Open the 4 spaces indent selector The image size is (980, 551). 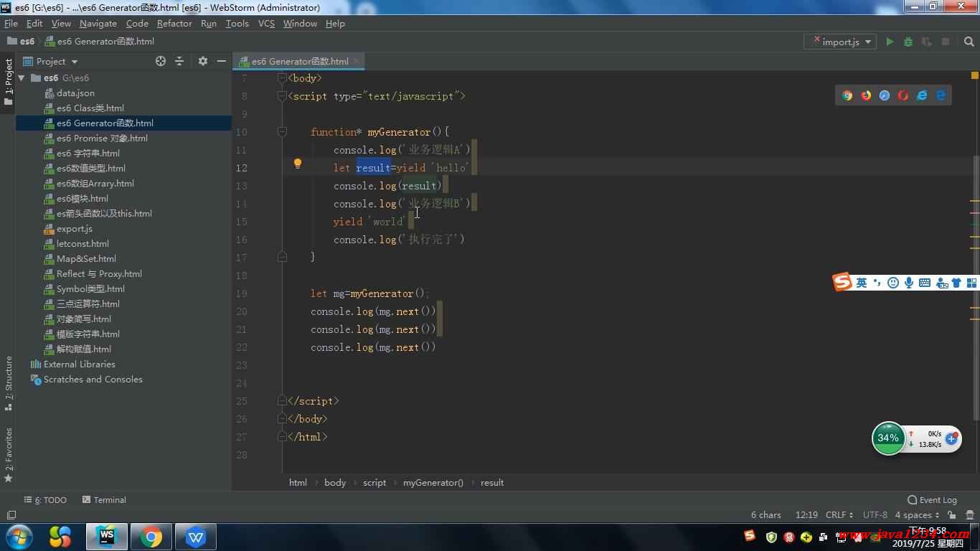(917, 515)
